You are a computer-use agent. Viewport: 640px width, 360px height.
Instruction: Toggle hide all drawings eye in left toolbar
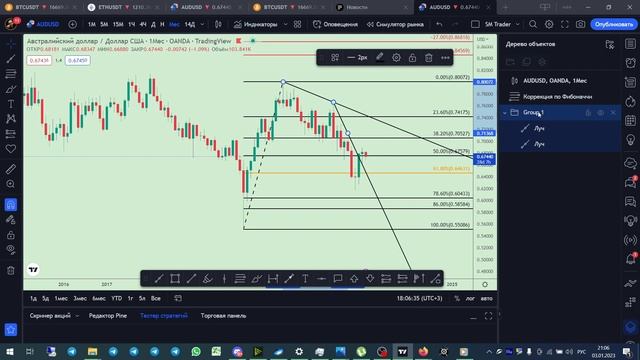11,249
